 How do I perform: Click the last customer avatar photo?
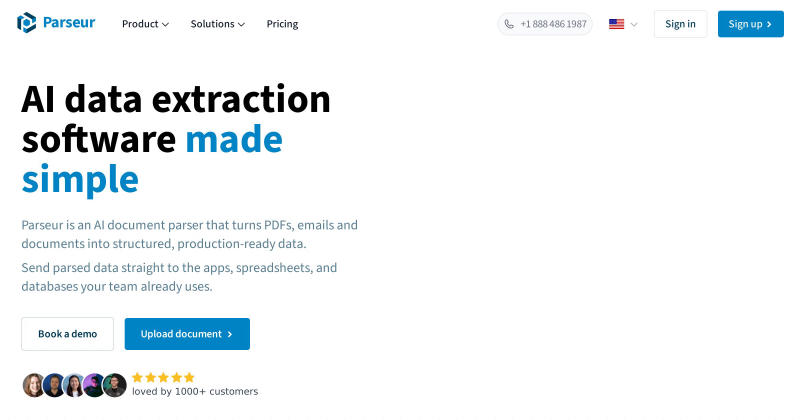pyautogui.click(x=115, y=385)
